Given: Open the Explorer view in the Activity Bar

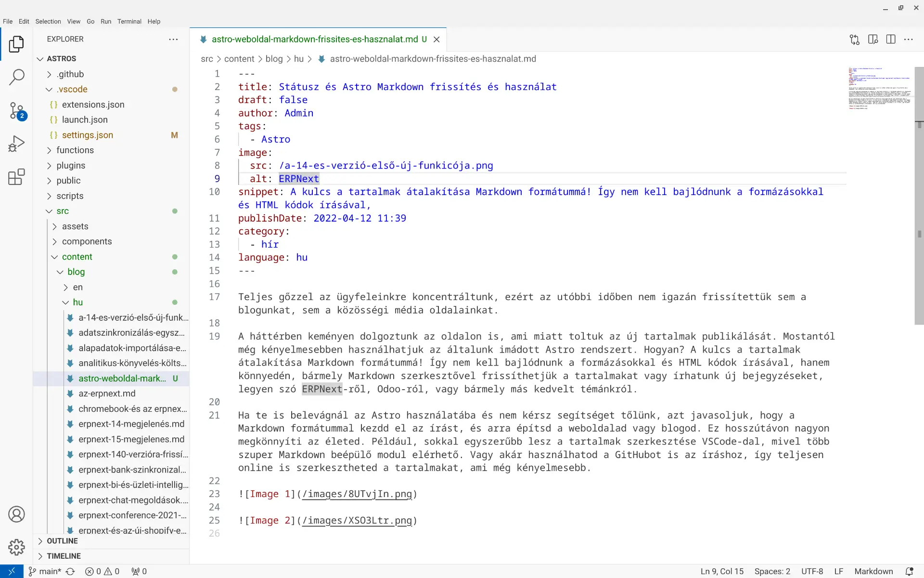Looking at the screenshot, I should coord(16,44).
